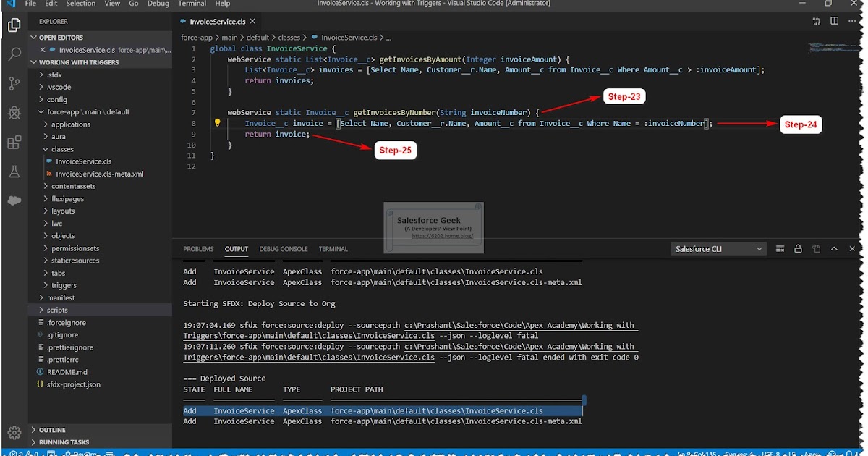Open InvoiceService.cls-meta.xml in the file tree

99,174
